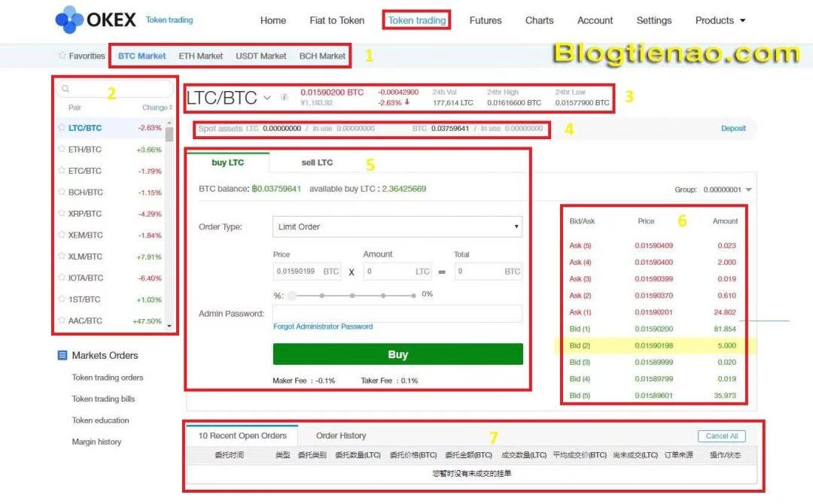The width and height of the screenshot is (813, 504).
Task: Open the Account menu item
Action: pos(595,20)
